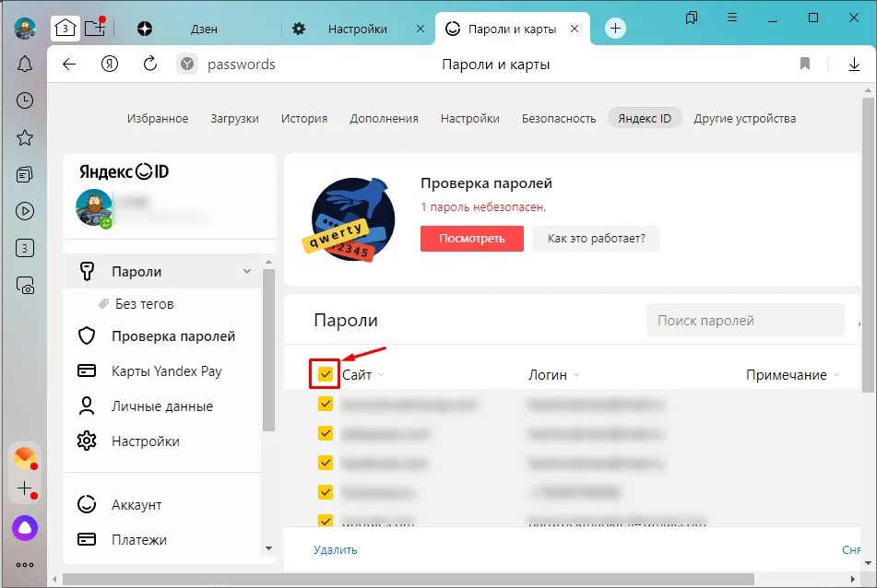Open bookmarks star icon in sidebar
877x588 pixels.
25,137
